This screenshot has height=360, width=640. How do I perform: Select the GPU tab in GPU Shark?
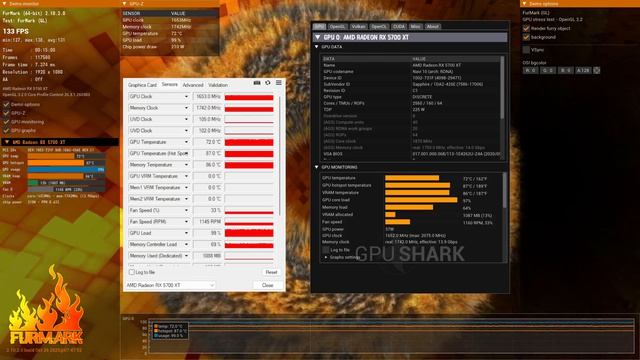coord(319,27)
